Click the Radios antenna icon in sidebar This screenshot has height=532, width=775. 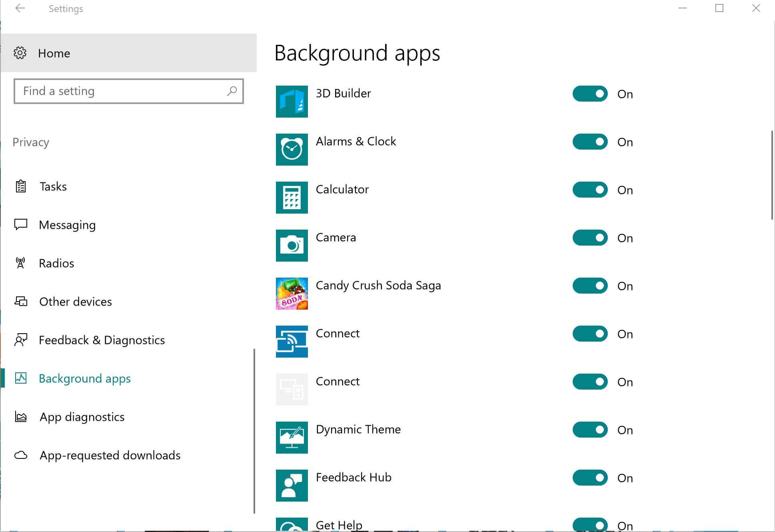click(x=20, y=263)
